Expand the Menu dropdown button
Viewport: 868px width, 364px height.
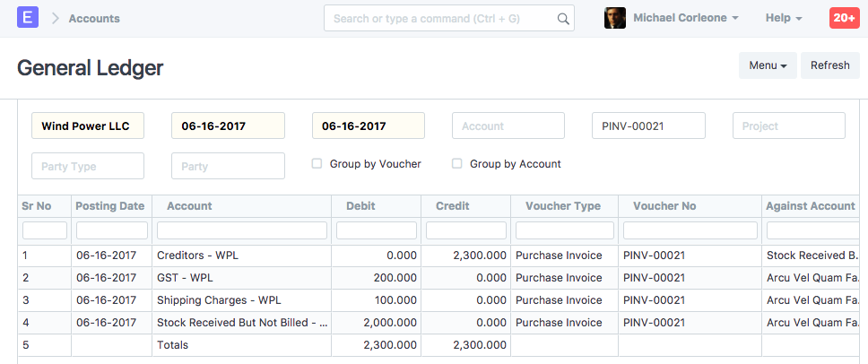click(767, 65)
